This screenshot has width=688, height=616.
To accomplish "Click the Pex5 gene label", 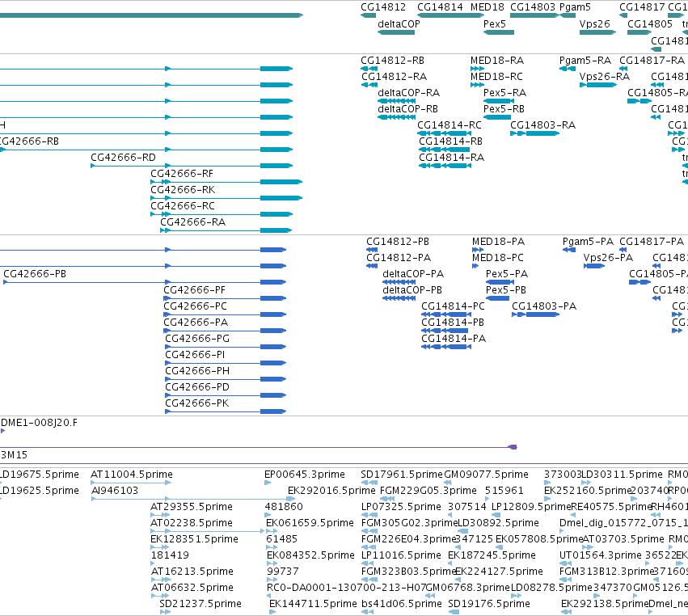I will (495, 24).
